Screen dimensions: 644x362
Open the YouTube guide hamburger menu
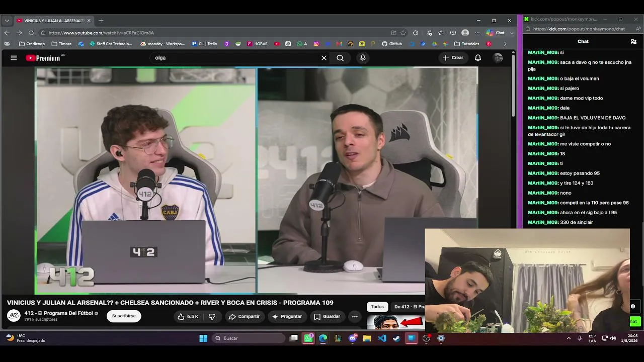(x=14, y=58)
